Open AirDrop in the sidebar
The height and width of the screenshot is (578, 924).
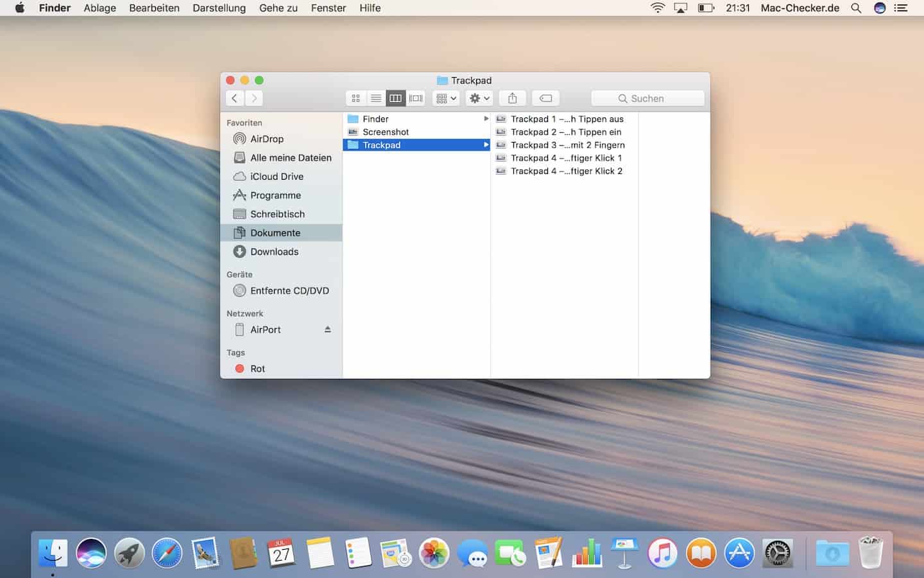tap(281, 139)
